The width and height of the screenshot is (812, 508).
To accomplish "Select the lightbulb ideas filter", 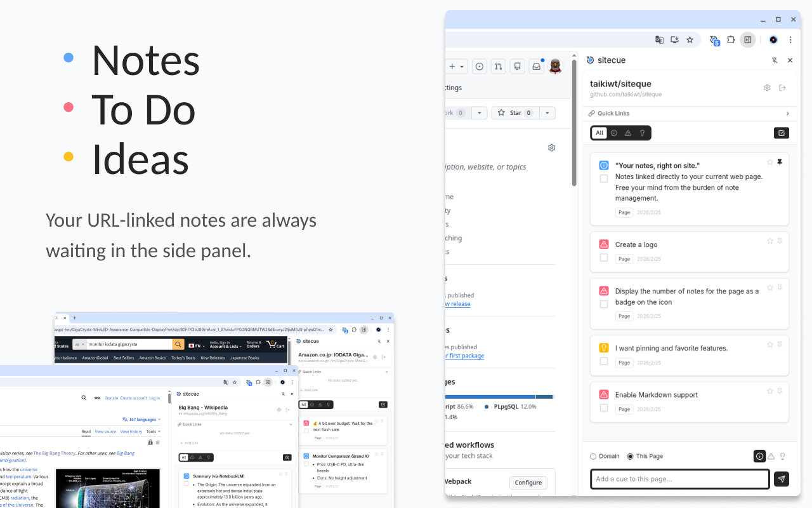I will pos(642,133).
